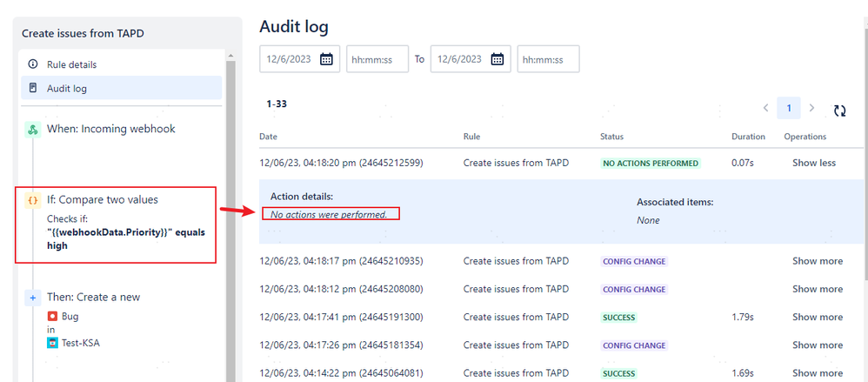Click the sidebar vertical scrollbar

point(230,221)
